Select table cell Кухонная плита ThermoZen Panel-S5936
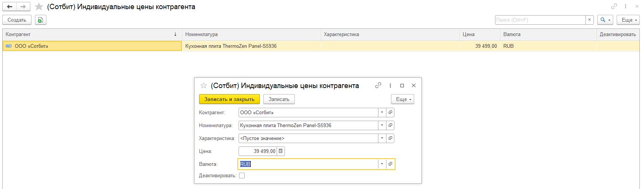 252,46
